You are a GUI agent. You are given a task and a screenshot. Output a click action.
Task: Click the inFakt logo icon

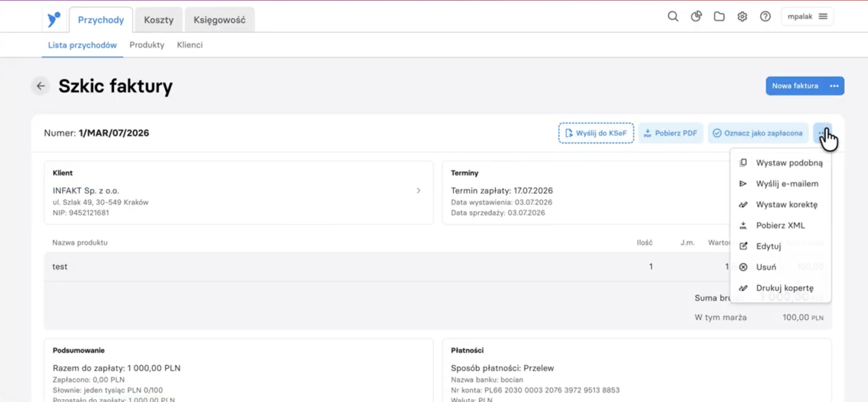tap(54, 20)
